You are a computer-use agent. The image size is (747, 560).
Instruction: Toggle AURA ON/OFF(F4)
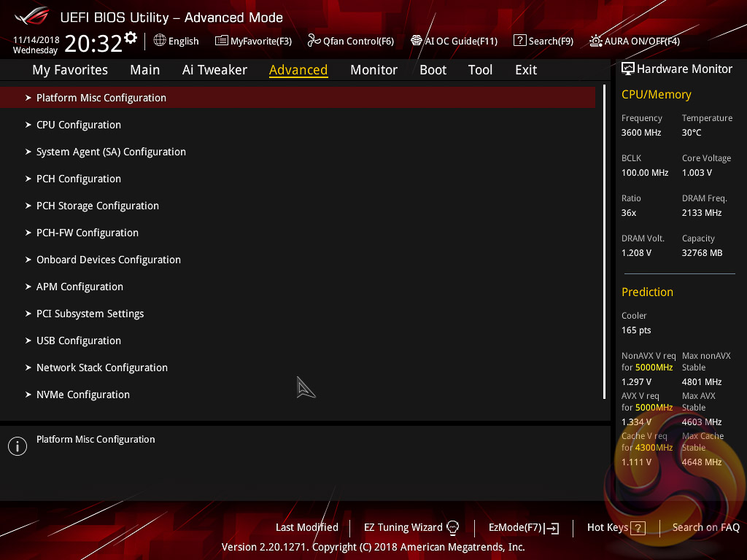click(x=635, y=41)
